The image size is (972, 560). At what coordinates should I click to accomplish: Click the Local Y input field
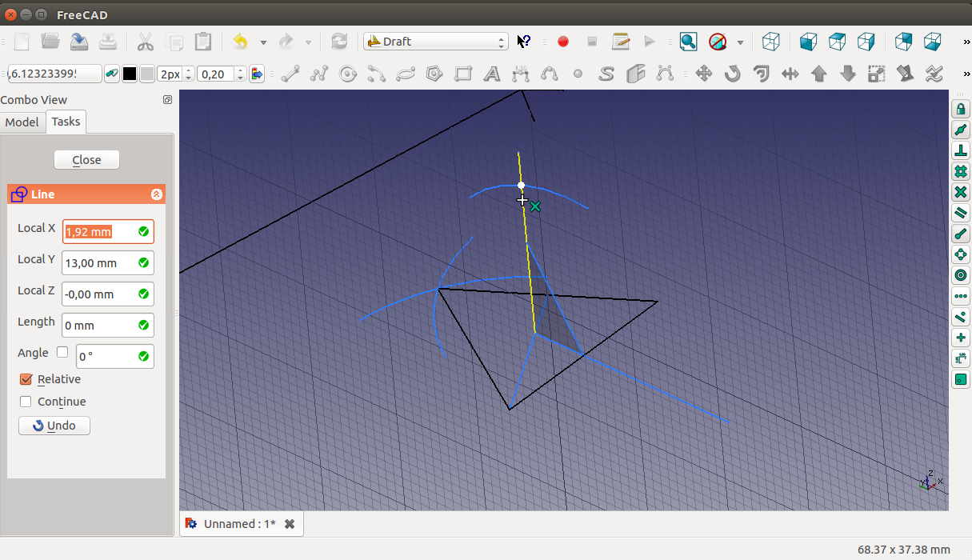click(x=99, y=263)
